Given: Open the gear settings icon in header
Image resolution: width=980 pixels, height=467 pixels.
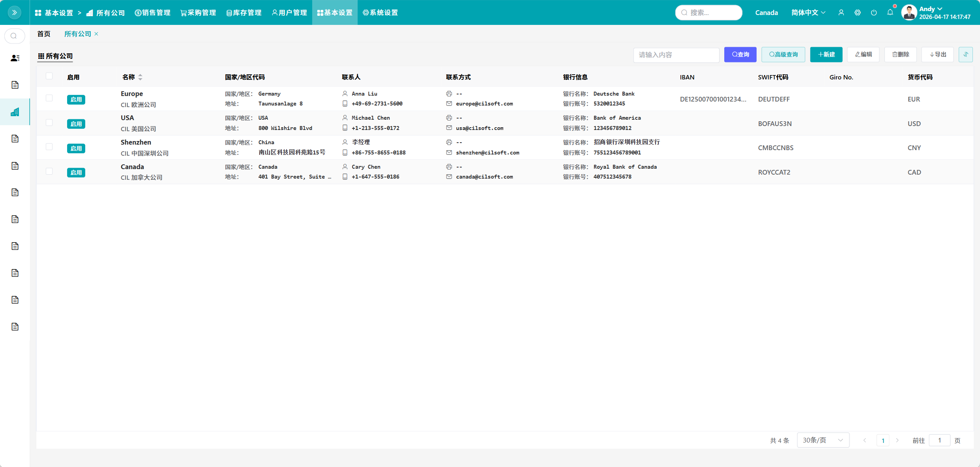Looking at the screenshot, I should pos(858,13).
